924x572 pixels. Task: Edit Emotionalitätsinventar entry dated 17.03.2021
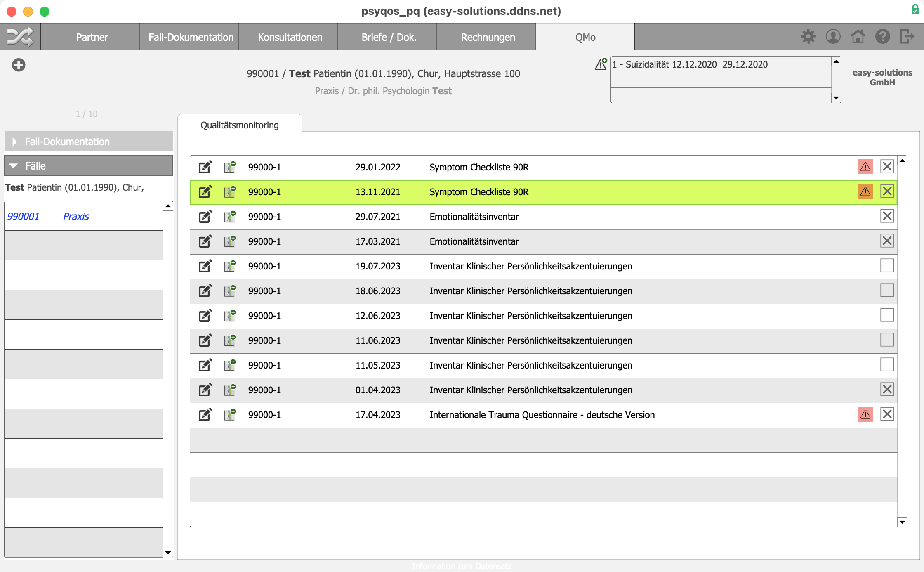(205, 241)
